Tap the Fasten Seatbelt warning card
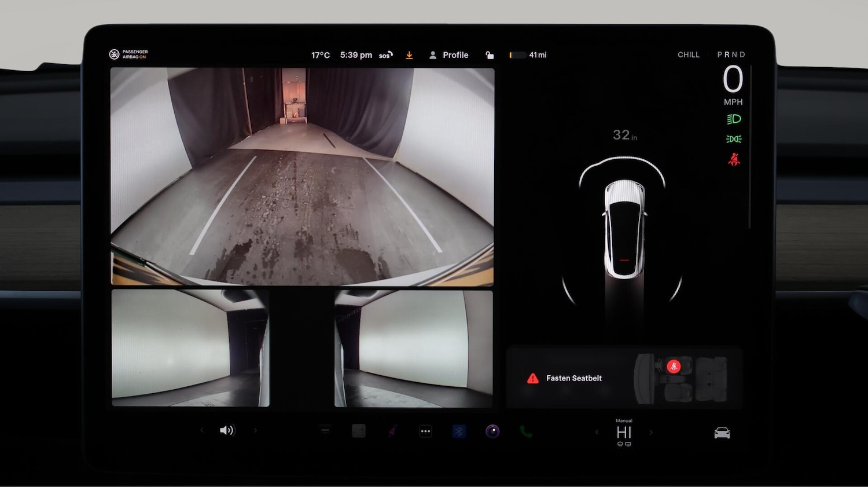Screen dimensions: 868x487 click(x=624, y=378)
